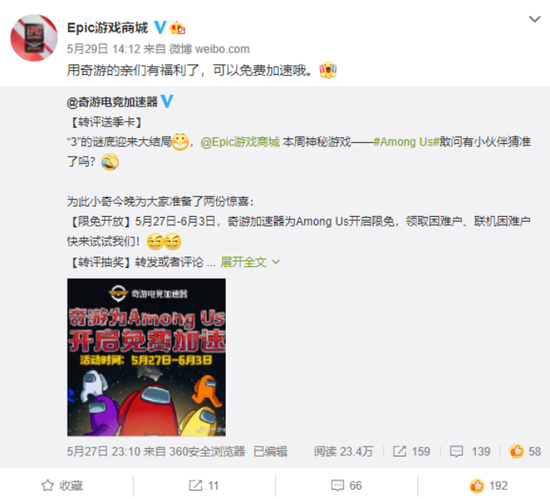Click the crown membership badge icon
The width and height of the screenshot is (550, 499).
tap(177, 28)
